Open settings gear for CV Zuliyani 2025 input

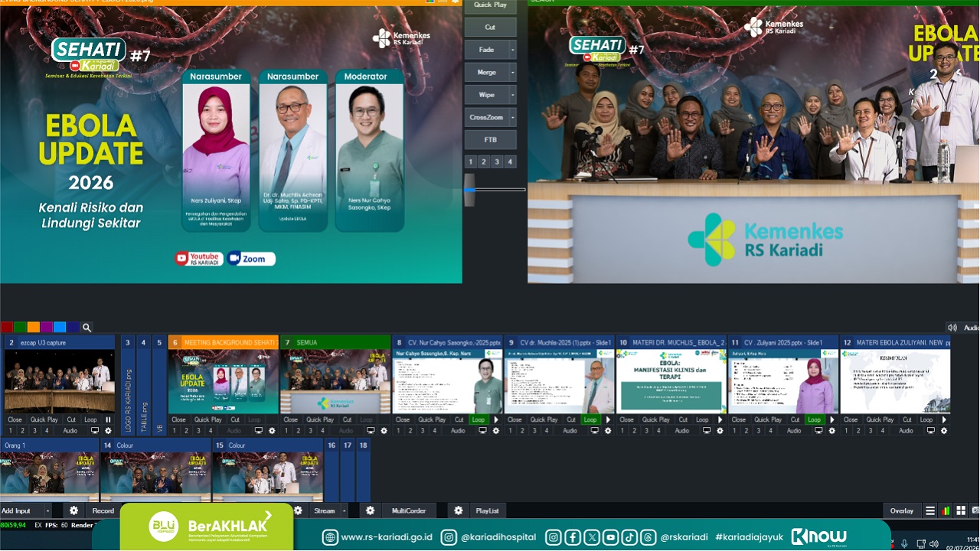point(831,431)
